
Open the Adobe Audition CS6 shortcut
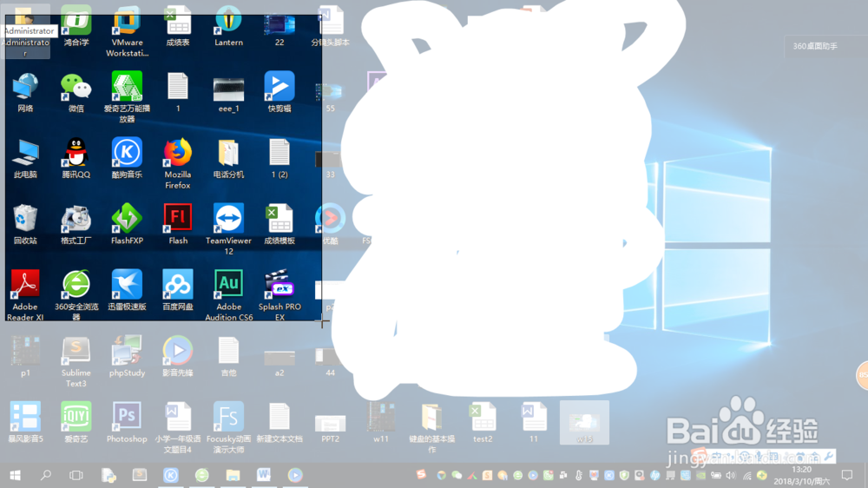pyautogui.click(x=228, y=295)
